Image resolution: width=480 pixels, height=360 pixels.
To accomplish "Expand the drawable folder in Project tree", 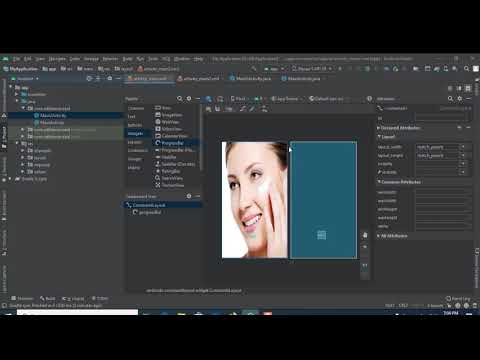I will click(23, 151).
